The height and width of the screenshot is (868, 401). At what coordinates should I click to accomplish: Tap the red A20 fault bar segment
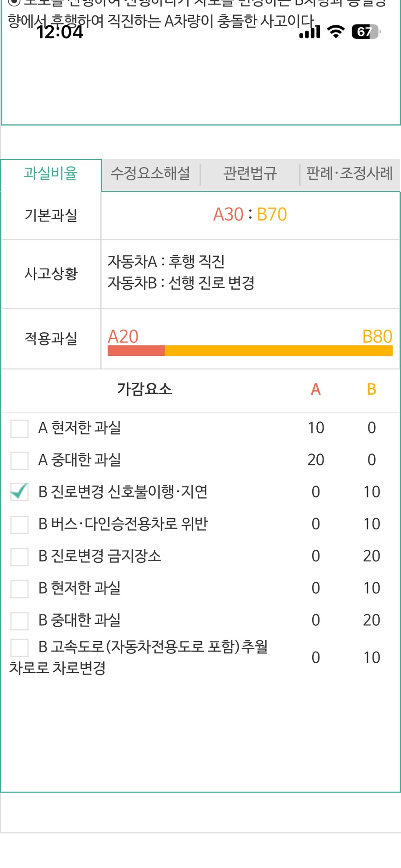tap(136, 351)
